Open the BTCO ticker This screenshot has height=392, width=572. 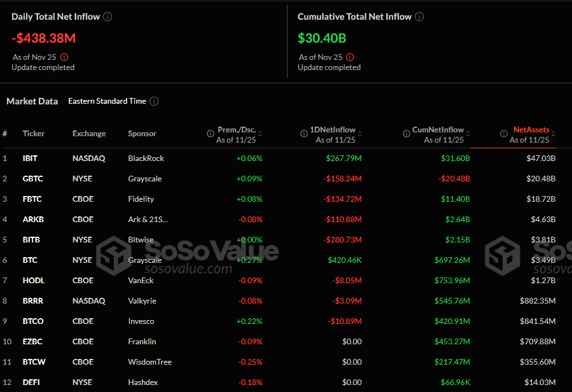click(x=33, y=321)
